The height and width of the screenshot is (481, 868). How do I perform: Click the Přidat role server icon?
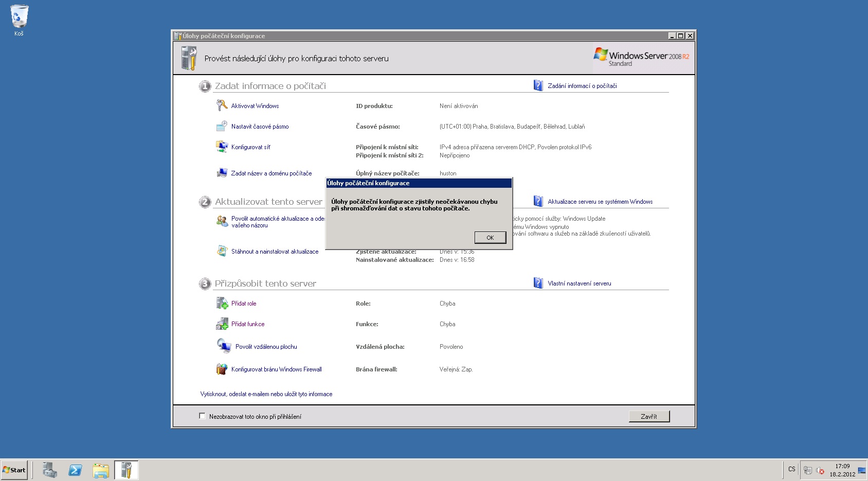pyautogui.click(x=222, y=303)
